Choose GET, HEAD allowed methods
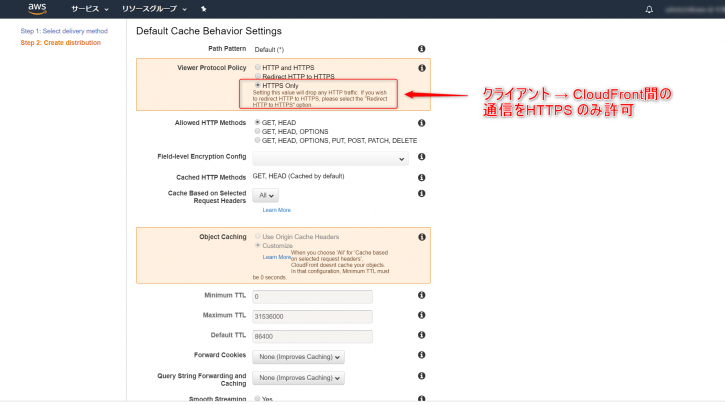Viewport: 725px width, 405px height. [x=258, y=123]
